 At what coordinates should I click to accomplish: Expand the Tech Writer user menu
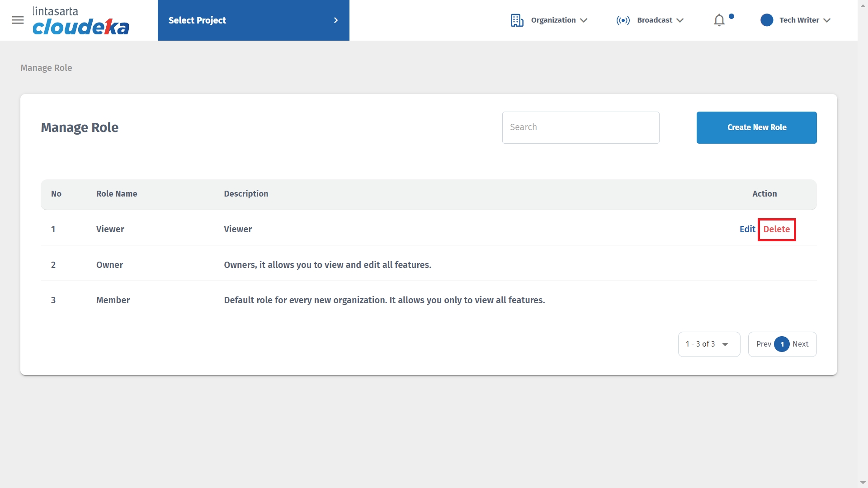827,20
